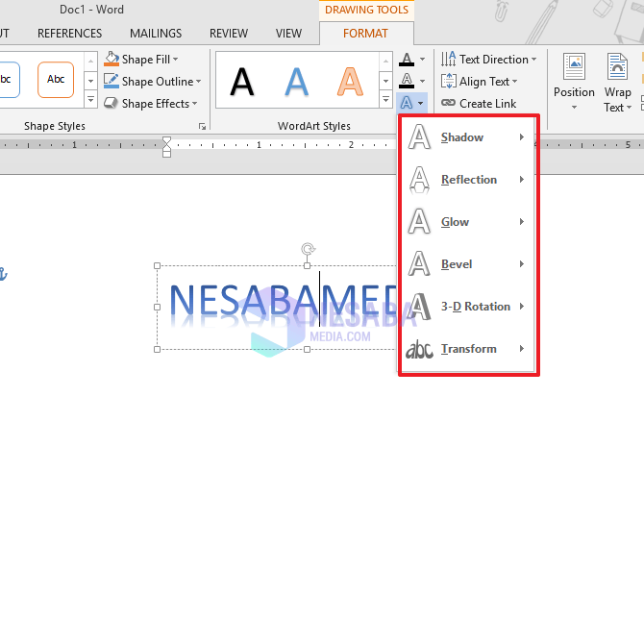The width and height of the screenshot is (644, 644).
Task: Switch to the MAILINGS ribbon tab
Action: point(156,34)
